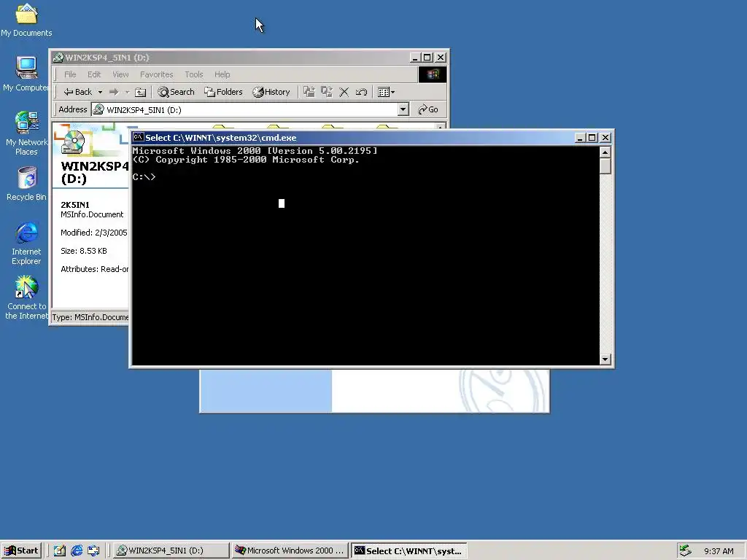Launch Internet Explorer from desktop
The image size is (747, 560).
26,244
